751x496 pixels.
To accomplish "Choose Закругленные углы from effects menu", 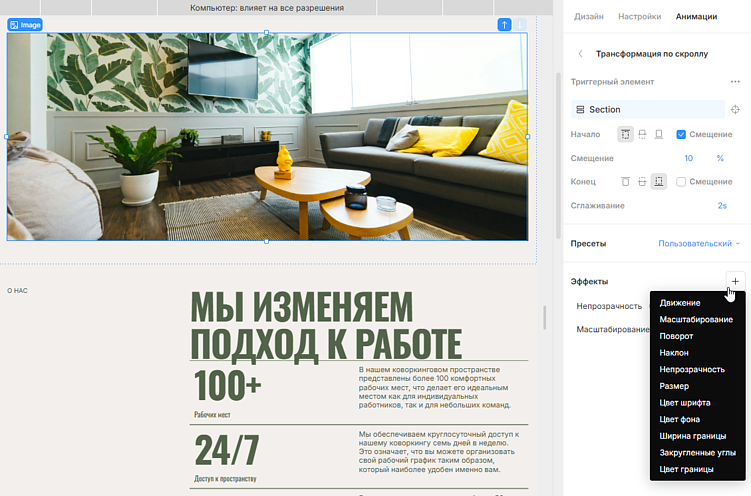I will (x=698, y=452).
